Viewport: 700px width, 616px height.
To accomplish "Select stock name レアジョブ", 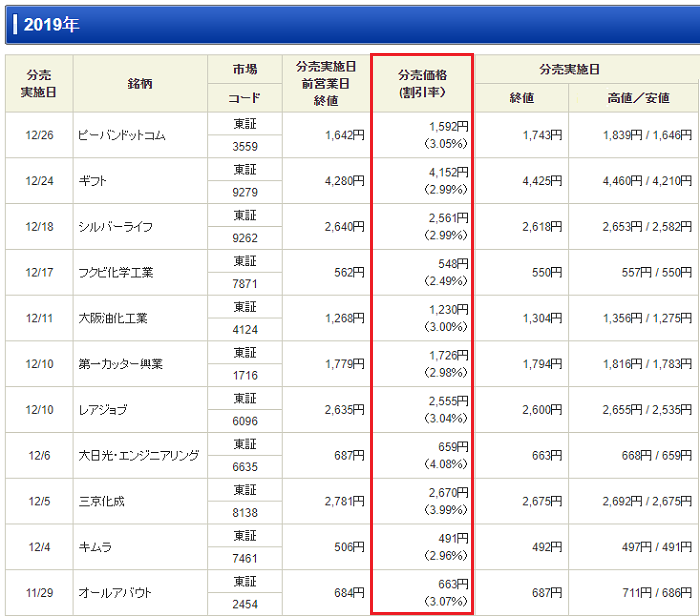I will point(103,410).
